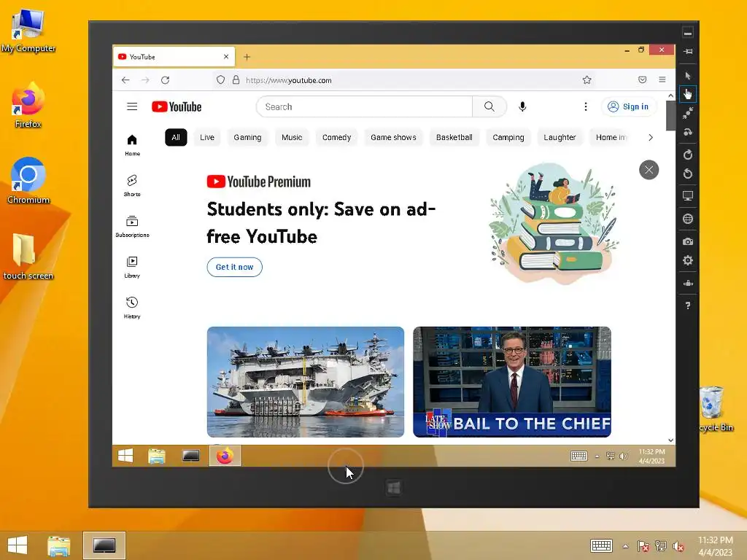747x560 pixels.
Task: Open simulator settings gear icon
Action: [x=687, y=260]
